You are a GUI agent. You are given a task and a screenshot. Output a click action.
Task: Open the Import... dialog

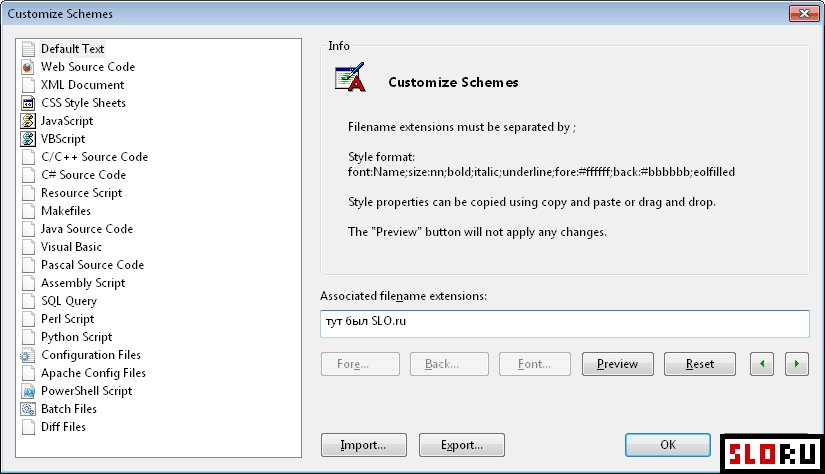click(x=364, y=445)
